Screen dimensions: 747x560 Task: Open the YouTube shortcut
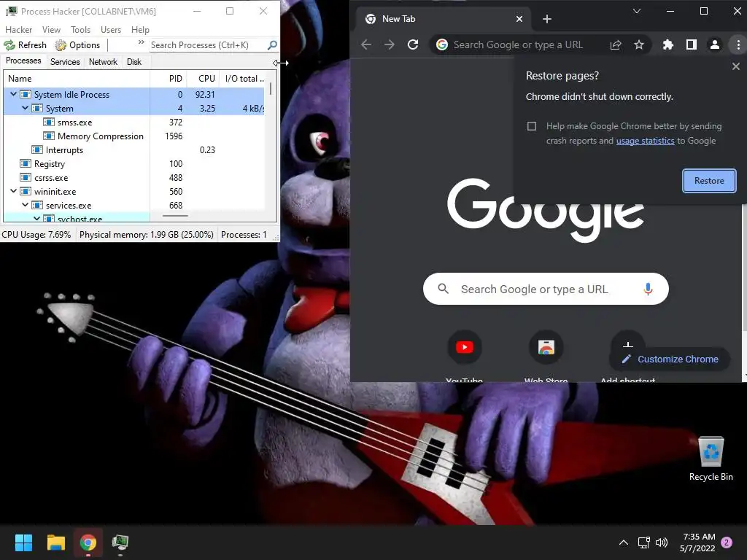click(465, 347)
